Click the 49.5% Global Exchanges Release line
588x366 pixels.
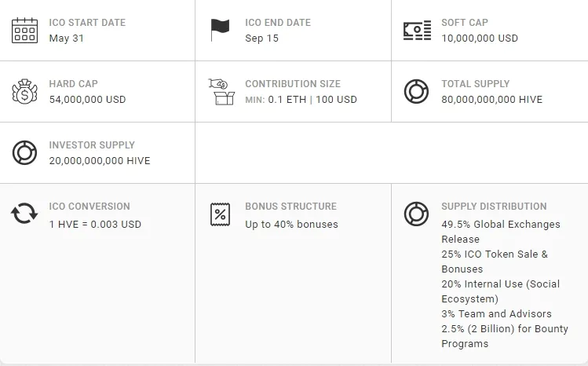point(501,232)
